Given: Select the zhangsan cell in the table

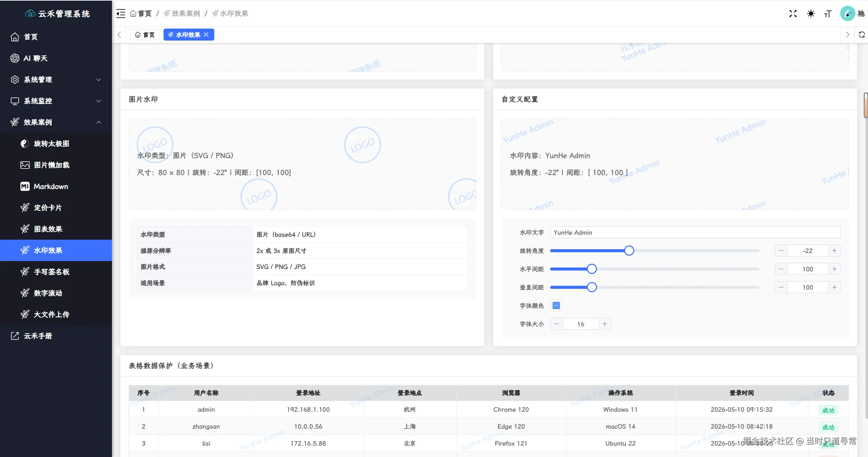Looking at the screenshot, I should coord(206,426).
